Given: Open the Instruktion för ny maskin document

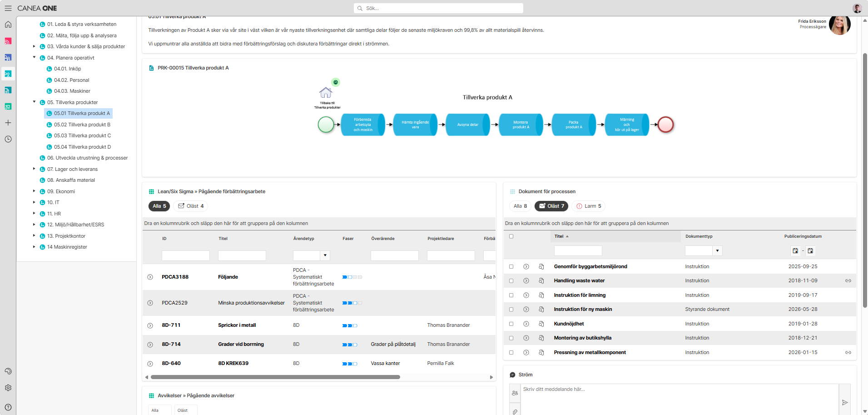Looking at the screenshot, I should [583, 310].
